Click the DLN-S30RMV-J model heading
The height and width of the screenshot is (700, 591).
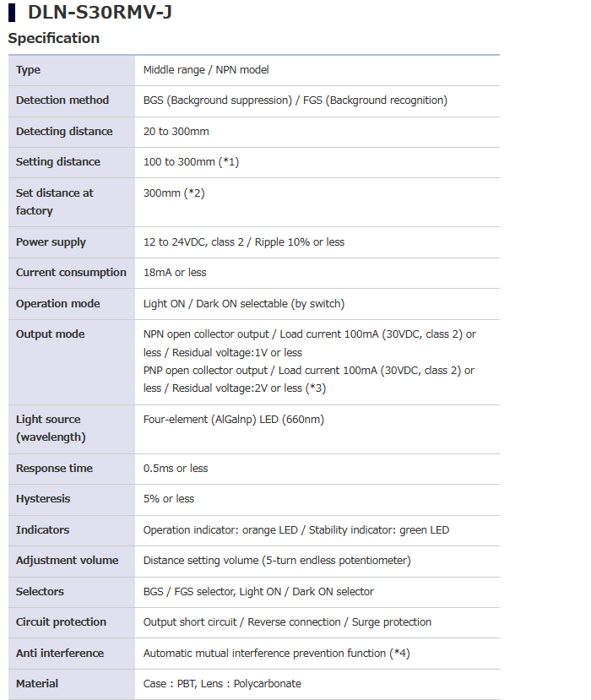pos(100,12)
